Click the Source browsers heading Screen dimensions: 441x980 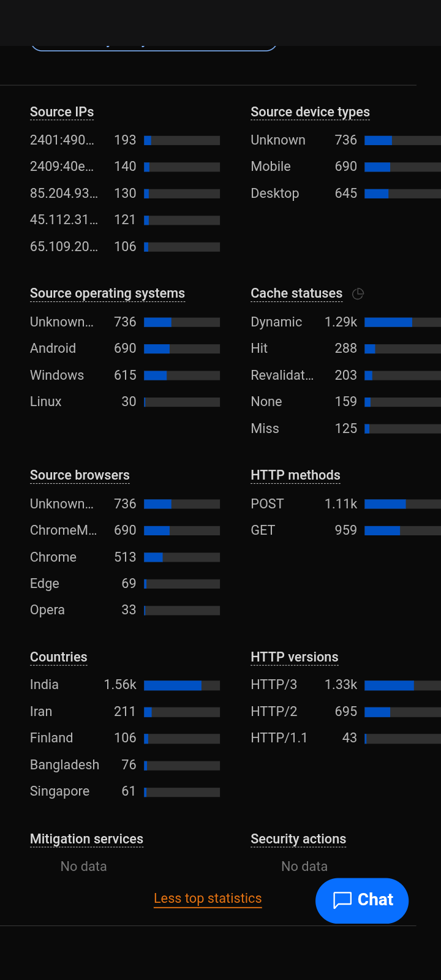coord(80,475)
